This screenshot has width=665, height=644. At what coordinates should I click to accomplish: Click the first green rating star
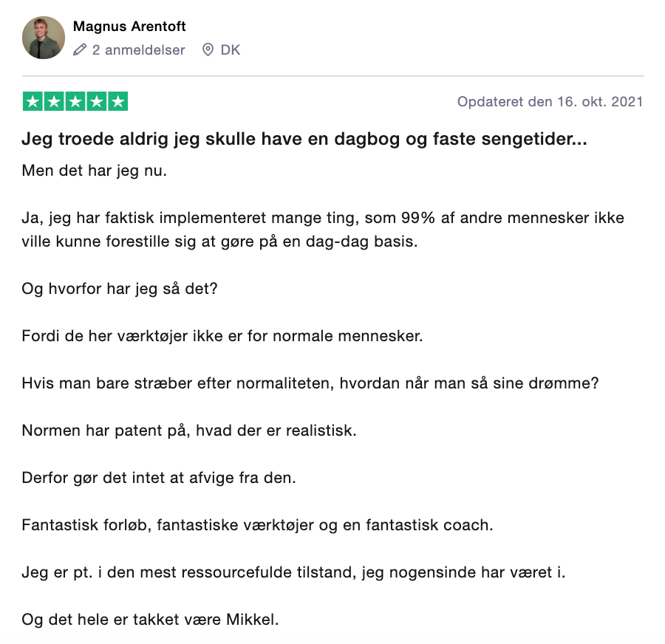point(33,102)
